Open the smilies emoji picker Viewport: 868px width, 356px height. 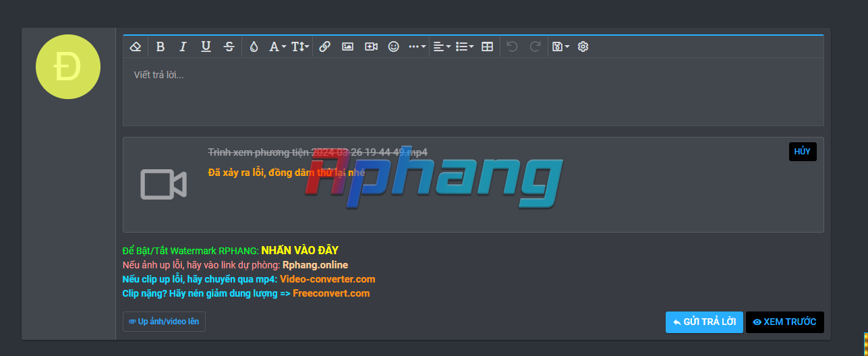click(x=394, y=47)
